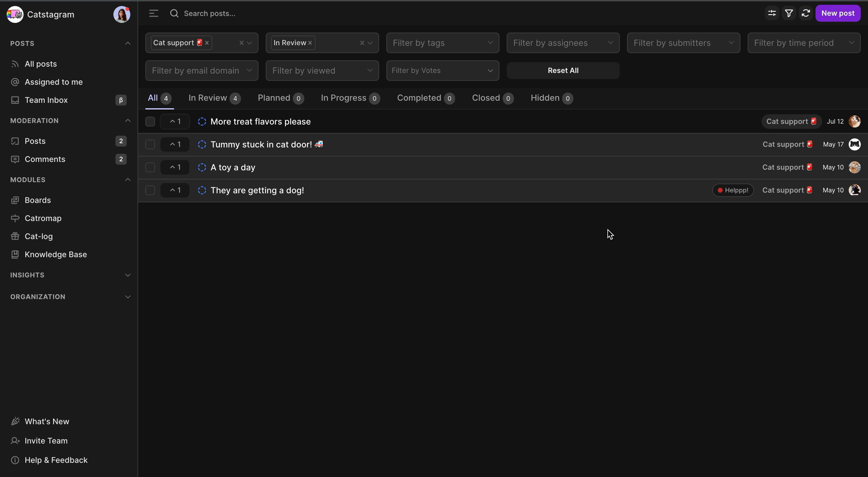The width and height of the screenshot is (868, 477).
Task: Remove Cat support chip from board filter
Action: coord(207,43)
